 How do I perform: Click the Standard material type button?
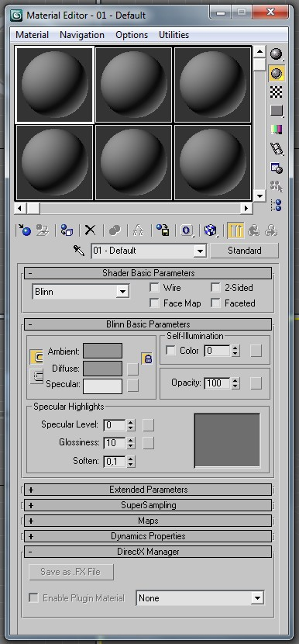tap(245, 251)
